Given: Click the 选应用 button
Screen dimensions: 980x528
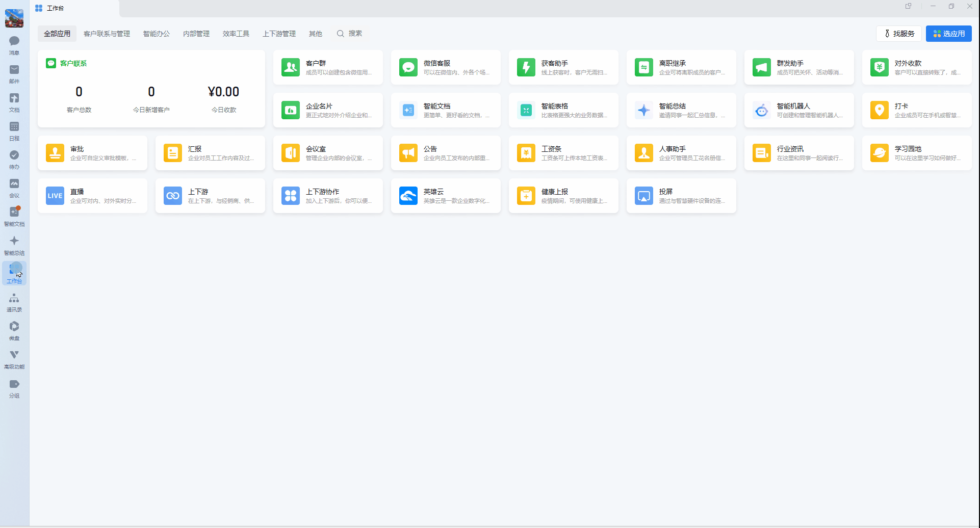Looking at the screenshot, I should pos(949,34).
